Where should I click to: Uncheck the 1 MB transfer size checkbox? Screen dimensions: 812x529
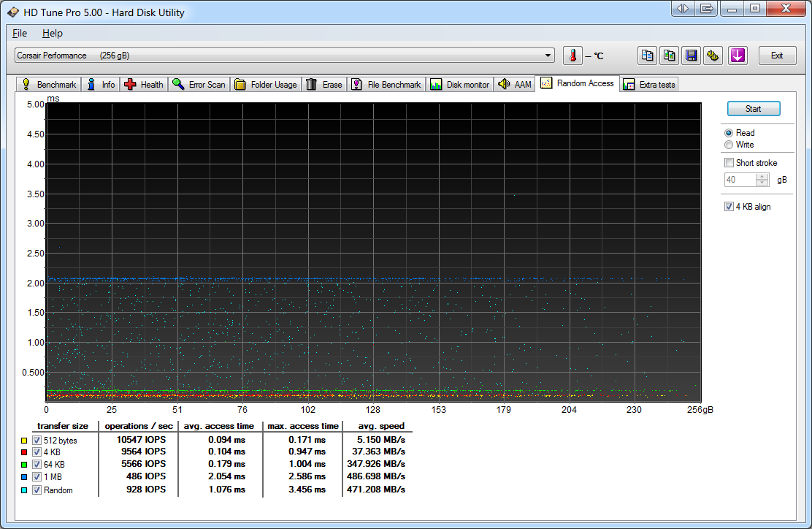[x=37, y=476]
